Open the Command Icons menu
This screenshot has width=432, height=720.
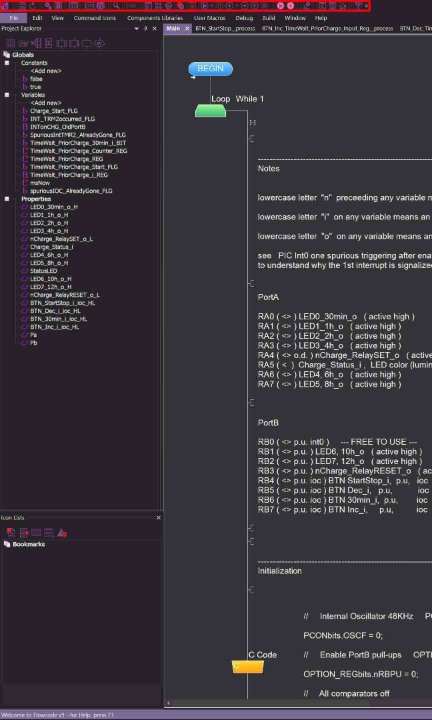[x=95, y=18]
